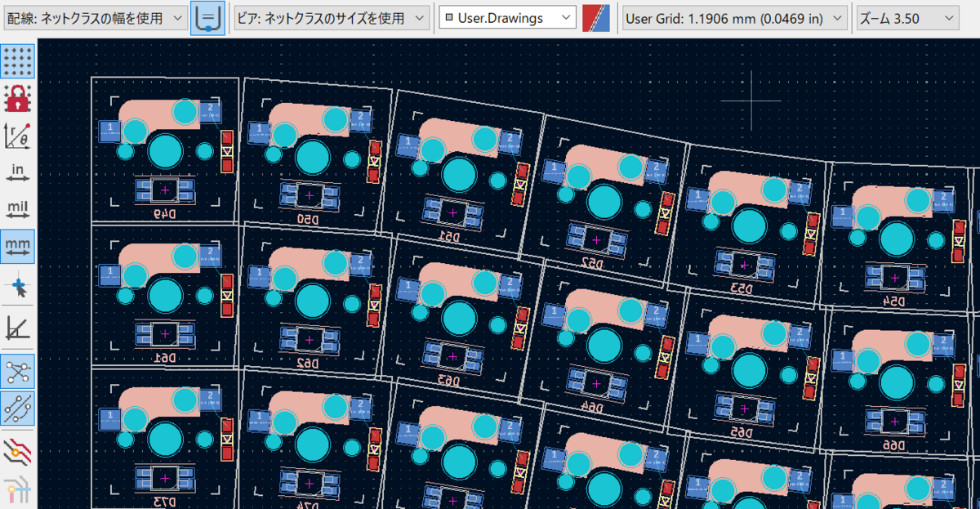Select the D53 reference label
Image resolution: width=980 pixels, height=509 pixels.
pos(740,288)
